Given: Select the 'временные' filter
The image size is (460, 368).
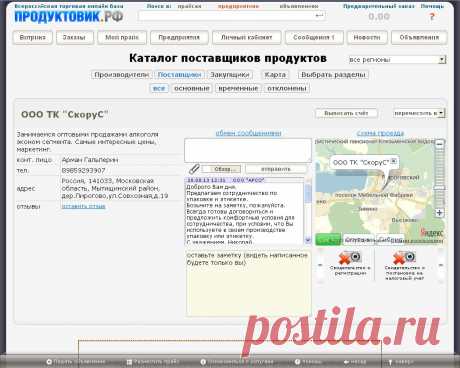Looking at the screenshot, I should click(238, 88).
